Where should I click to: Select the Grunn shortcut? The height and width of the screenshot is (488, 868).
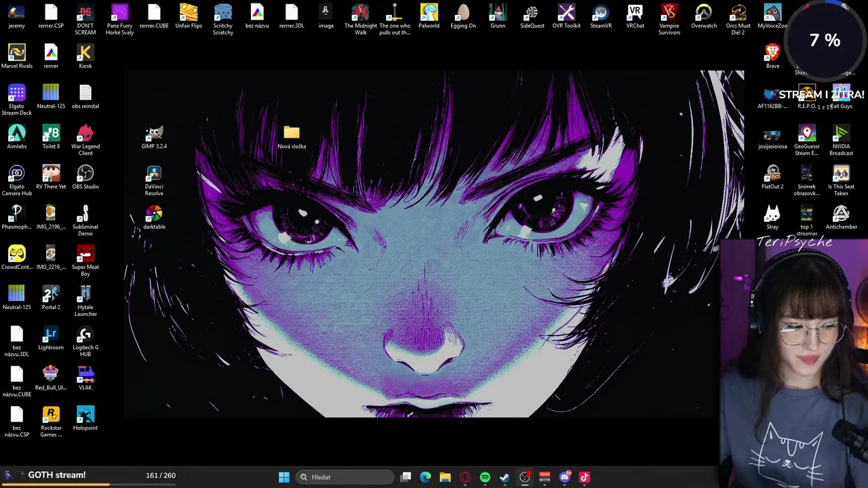(x=498, y=16)
